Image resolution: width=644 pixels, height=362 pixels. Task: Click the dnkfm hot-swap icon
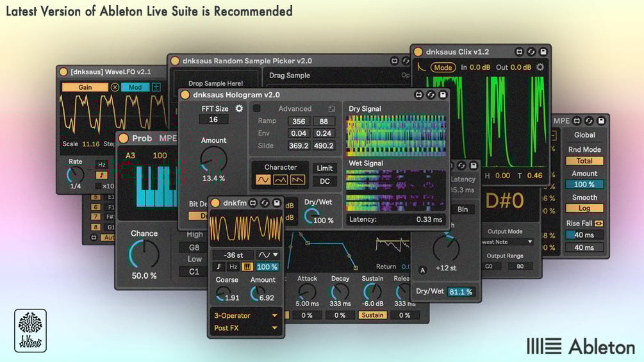click(253, 202)
